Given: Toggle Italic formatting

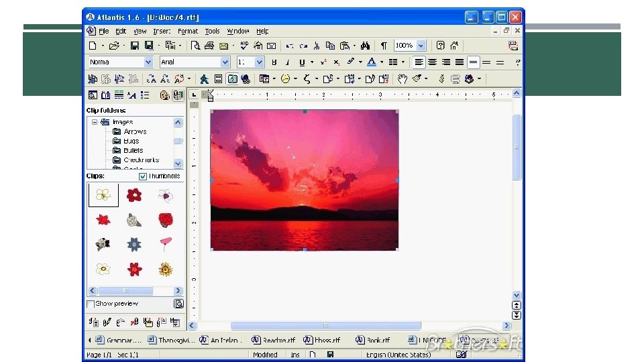Looking at the screenshot, I should [288, 62].
